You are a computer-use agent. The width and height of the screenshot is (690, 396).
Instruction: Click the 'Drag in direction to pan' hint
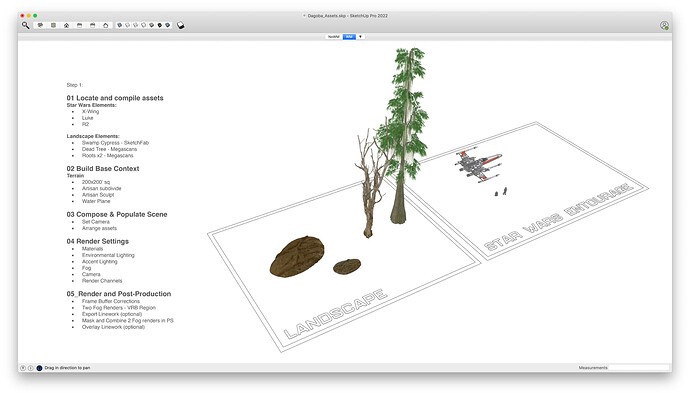tap(67, 368)
